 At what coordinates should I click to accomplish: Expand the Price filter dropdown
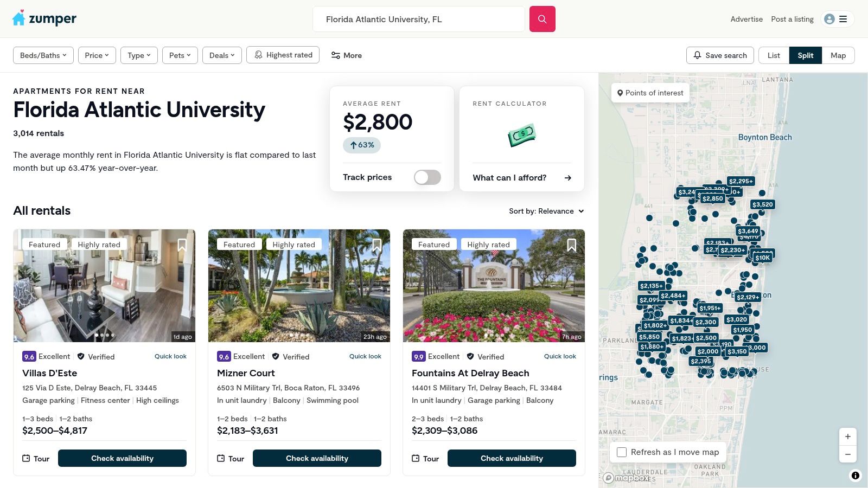coord(97,55)
